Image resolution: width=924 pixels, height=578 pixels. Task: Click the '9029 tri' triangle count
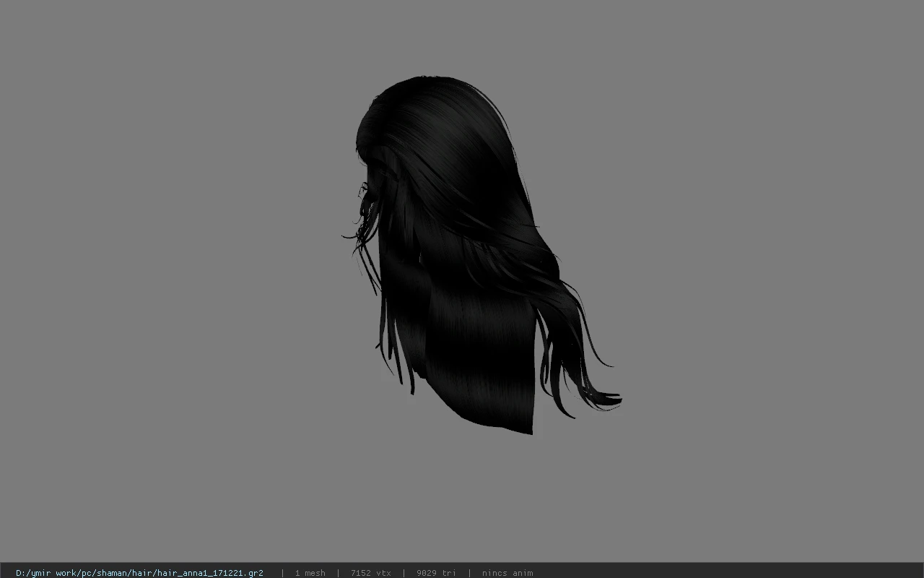[436, 573]
